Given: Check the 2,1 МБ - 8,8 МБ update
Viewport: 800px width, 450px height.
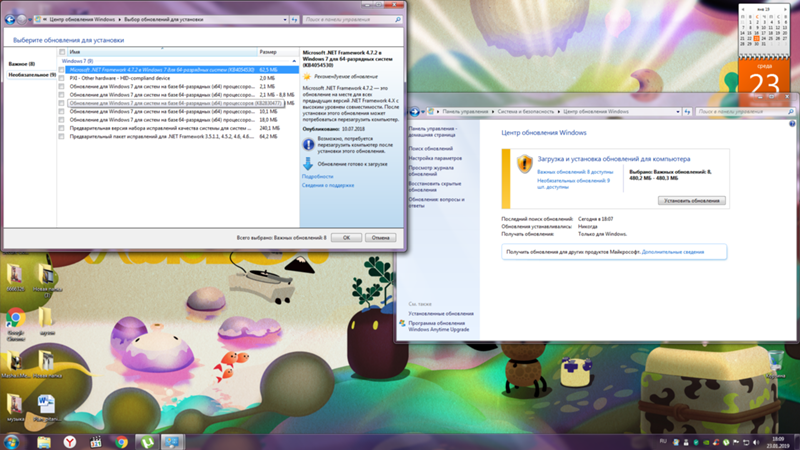Looking at the screenshot, I should coord(62,95).
